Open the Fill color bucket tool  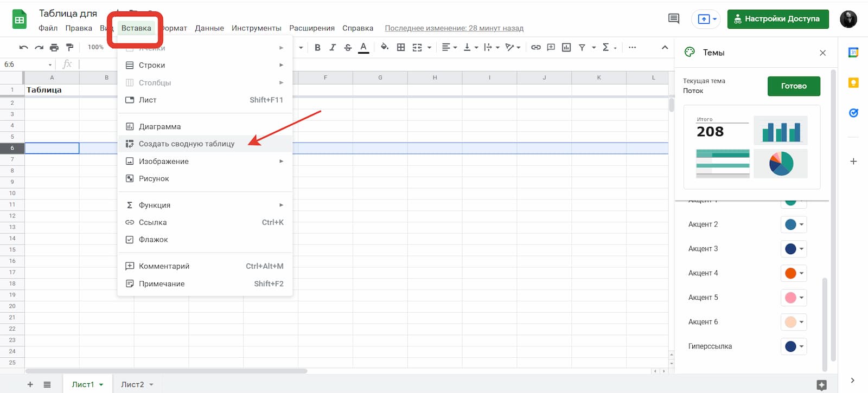pyautogui.click(x=384, y=47)
